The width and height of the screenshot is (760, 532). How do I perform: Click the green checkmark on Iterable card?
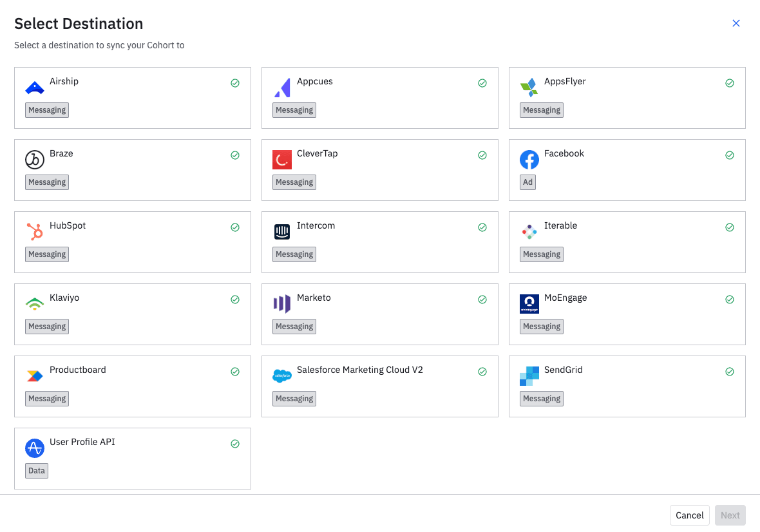[730, 227]
